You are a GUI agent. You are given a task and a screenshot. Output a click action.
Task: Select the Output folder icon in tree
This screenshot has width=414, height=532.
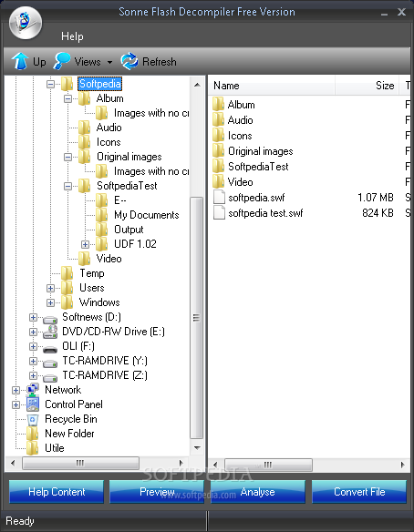(101, 230)
